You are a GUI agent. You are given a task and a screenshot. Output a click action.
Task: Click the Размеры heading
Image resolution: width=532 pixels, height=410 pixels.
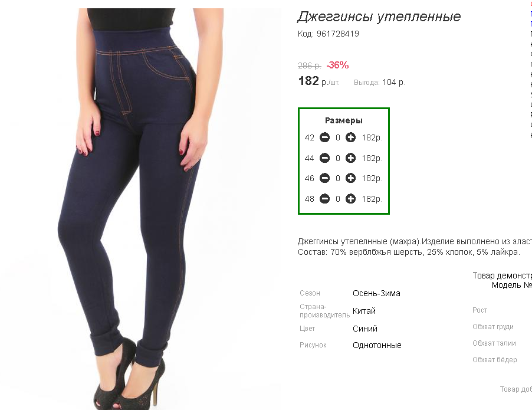click(344, 120)
